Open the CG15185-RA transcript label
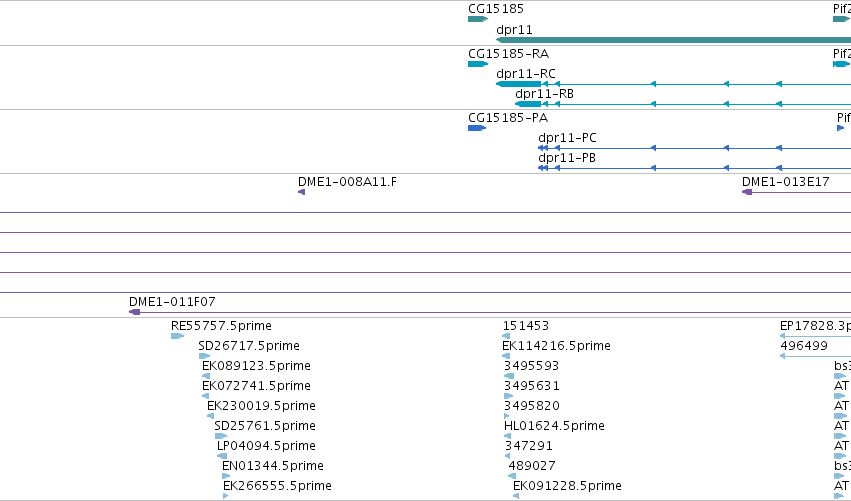 click(508, 54)
